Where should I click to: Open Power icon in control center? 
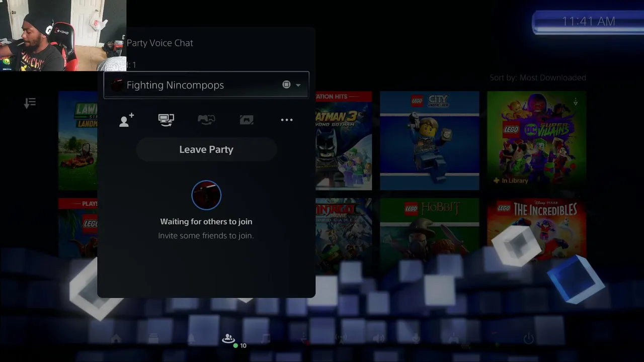[529, 339]
